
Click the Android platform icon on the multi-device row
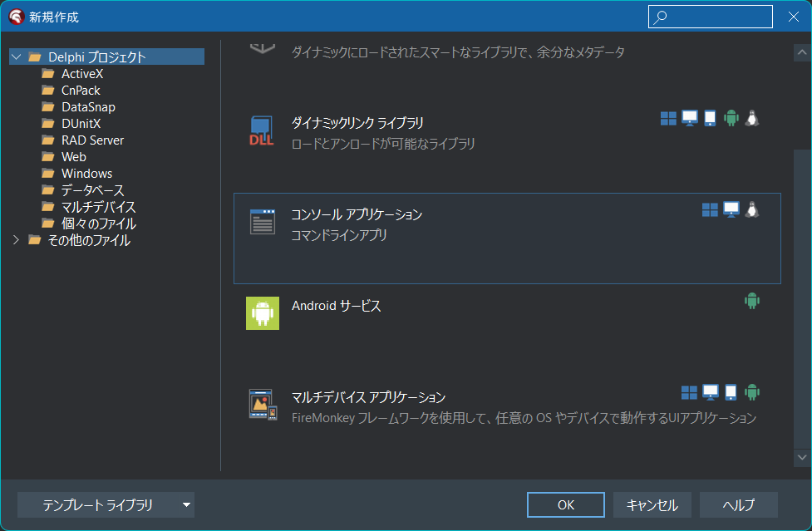(x=751, y=392)
